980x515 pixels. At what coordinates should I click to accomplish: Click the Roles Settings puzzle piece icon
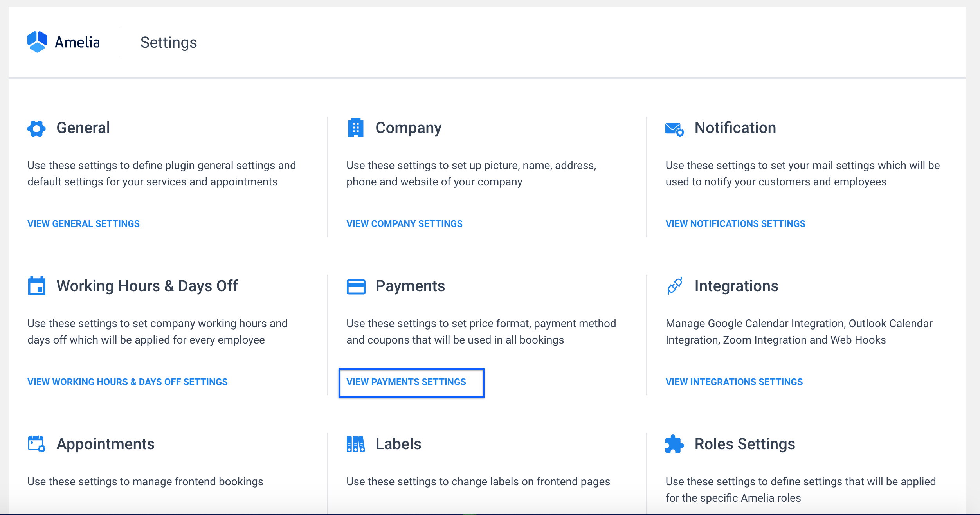coord(674,444)
